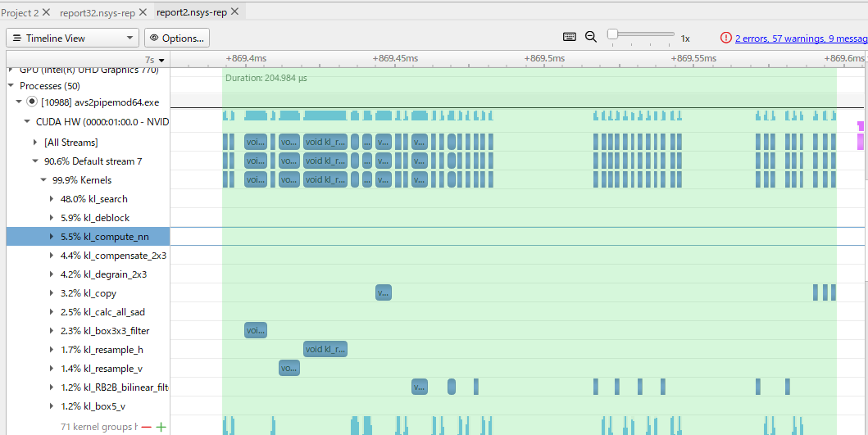
Task: Expand the kl_compensate_2x3 row
Action: pyautogui.click(x=52, y=255)
